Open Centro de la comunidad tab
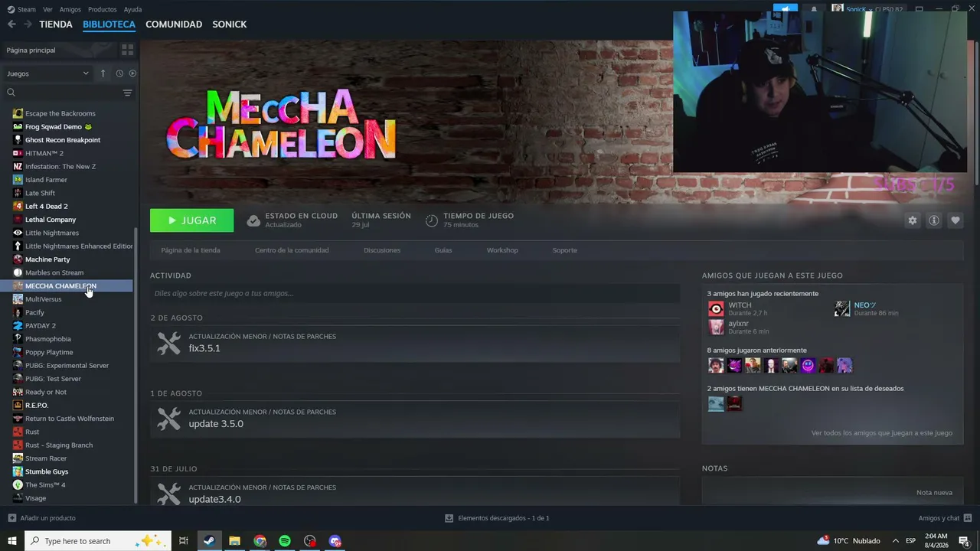The width and height of the screenshot is (980, 551). click(x=292, y=250)
